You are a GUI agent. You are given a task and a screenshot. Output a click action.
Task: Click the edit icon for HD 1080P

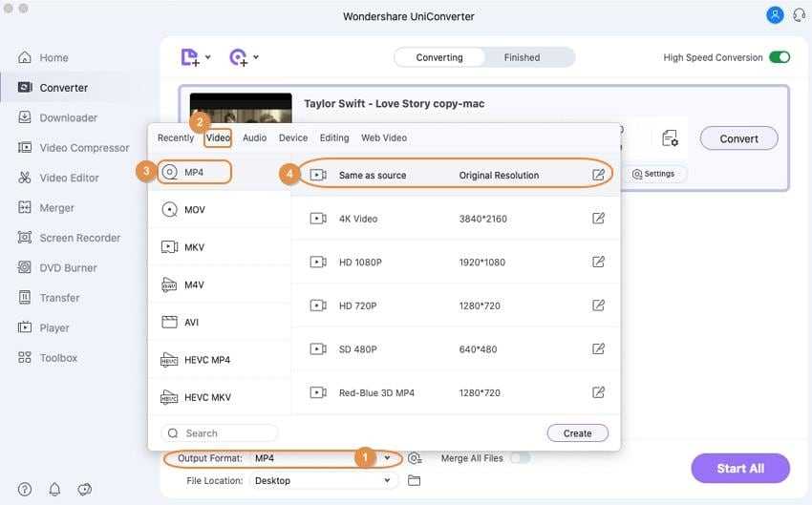coord(598,262)
